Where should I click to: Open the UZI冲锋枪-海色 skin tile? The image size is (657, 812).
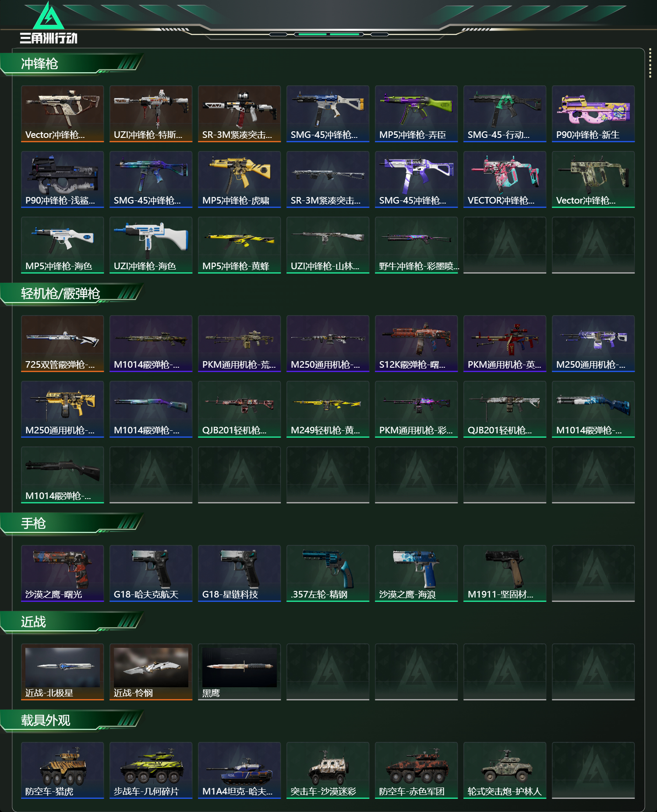point(151,245)
